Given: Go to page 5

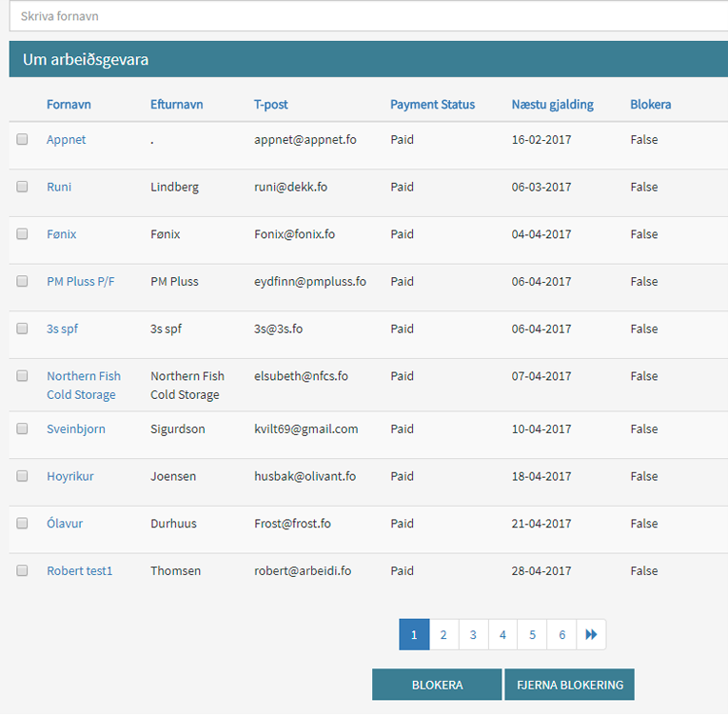Looking at the screenshot, I should 533,634.
